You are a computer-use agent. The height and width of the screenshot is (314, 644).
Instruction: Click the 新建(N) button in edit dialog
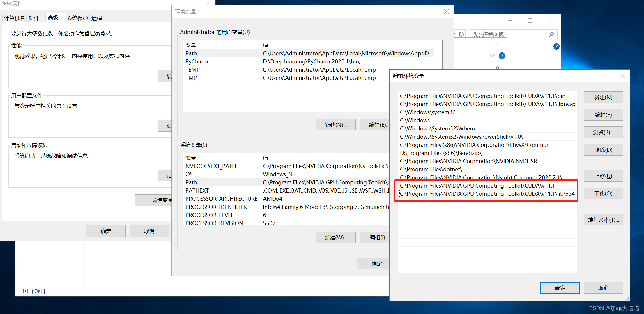point(603,97)
